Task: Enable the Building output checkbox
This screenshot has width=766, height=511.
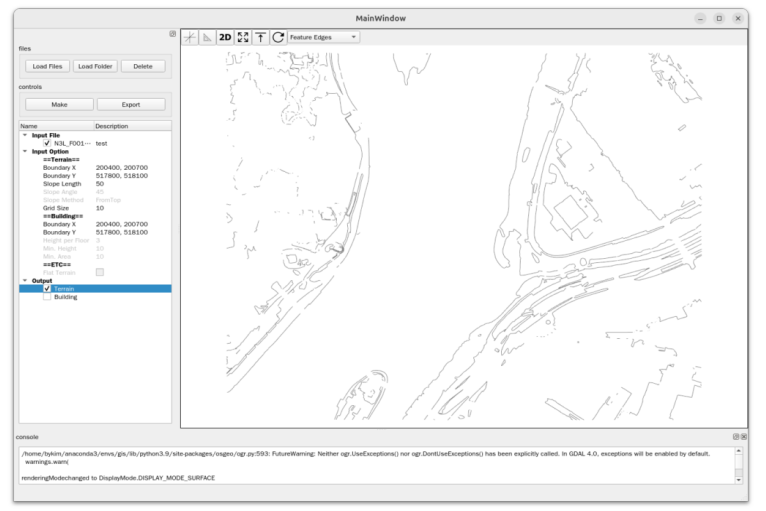Action: click(x=47, y=297)
